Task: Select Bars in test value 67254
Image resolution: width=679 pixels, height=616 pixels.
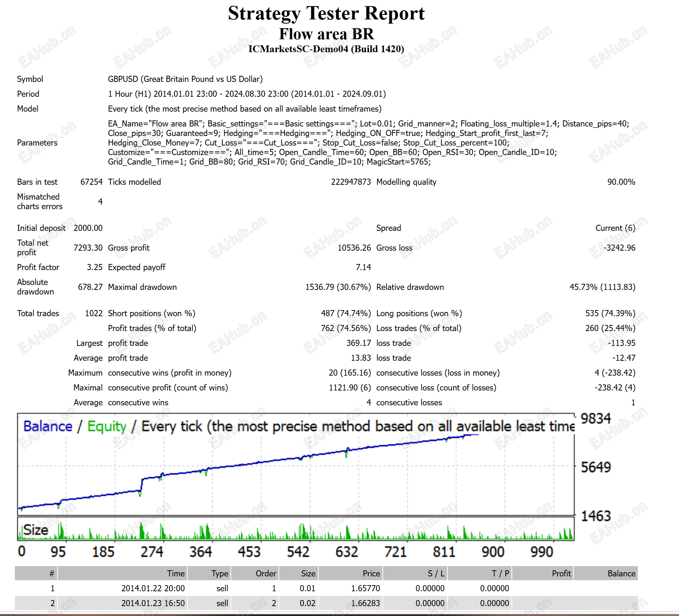Action: point(91,182)
